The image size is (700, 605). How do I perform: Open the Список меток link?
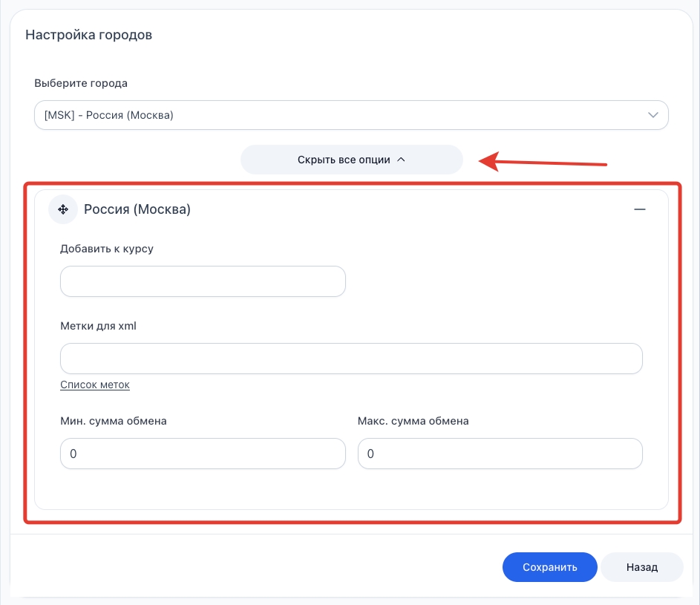(95, 385)
